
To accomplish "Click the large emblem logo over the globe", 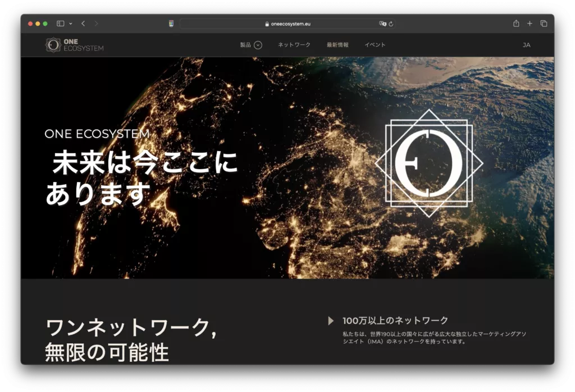I will point(428,163).
